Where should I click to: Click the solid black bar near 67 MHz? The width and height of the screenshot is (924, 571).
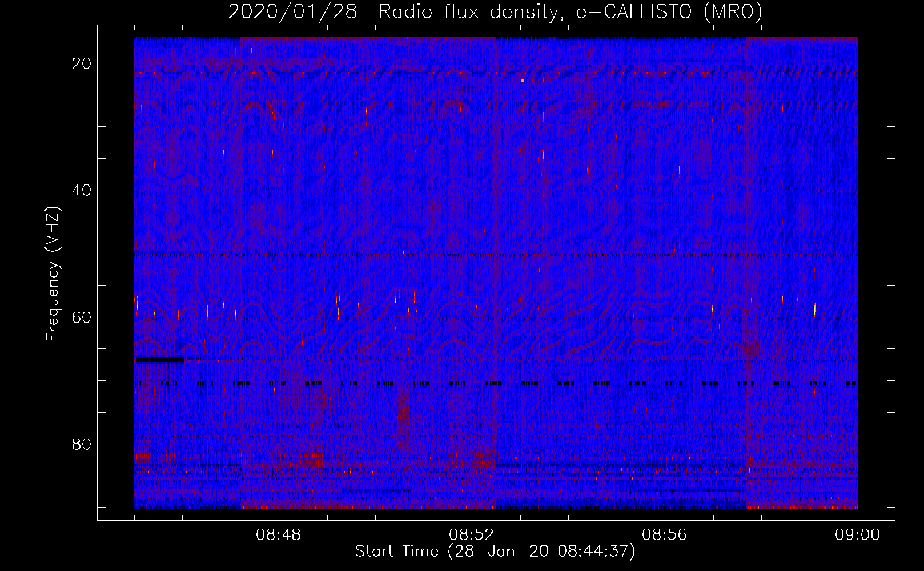tap(160, 360)
